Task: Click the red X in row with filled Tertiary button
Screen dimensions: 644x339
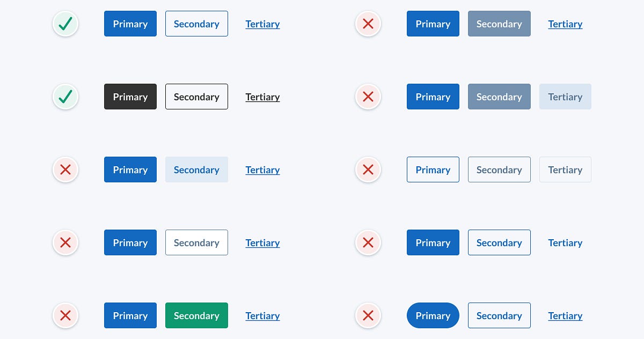Action: [368, 97]
